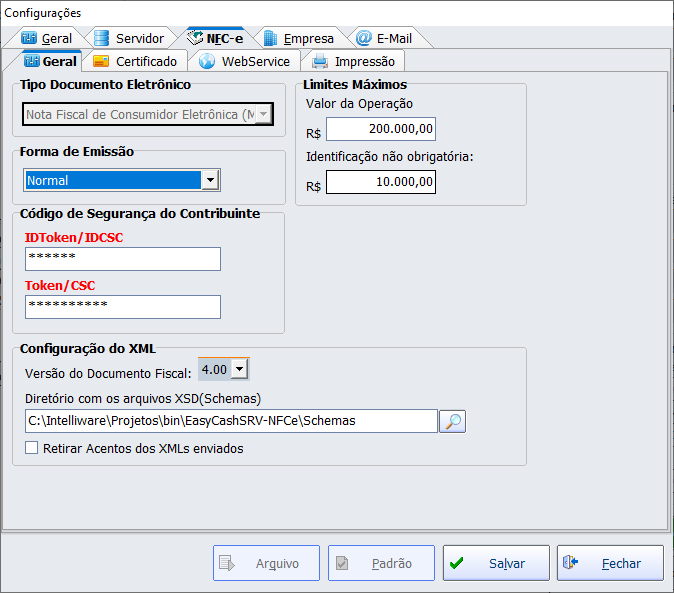Image resolution: width=674 pixels, height=593 pixels.
Task: Enable Retirar Acentos dos XMLs enviados
Action: pos(32,449)
